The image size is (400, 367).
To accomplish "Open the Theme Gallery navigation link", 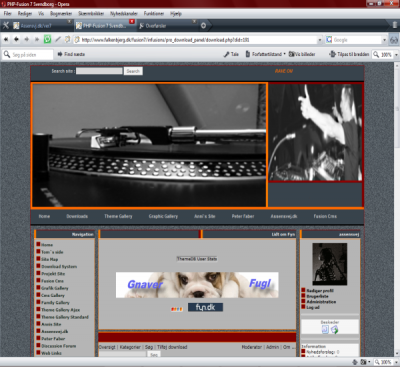I will click(x=118, y=216).
